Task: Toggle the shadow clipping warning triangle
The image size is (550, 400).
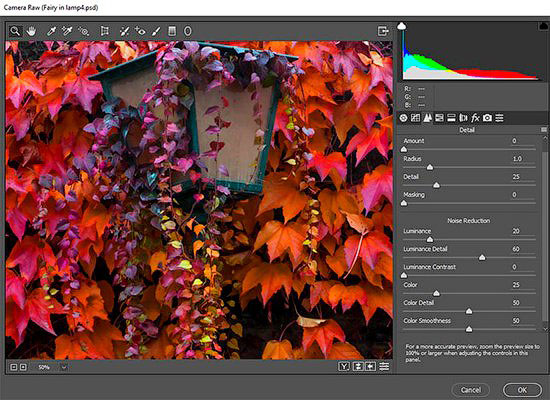Action: [x=402, y=26]
